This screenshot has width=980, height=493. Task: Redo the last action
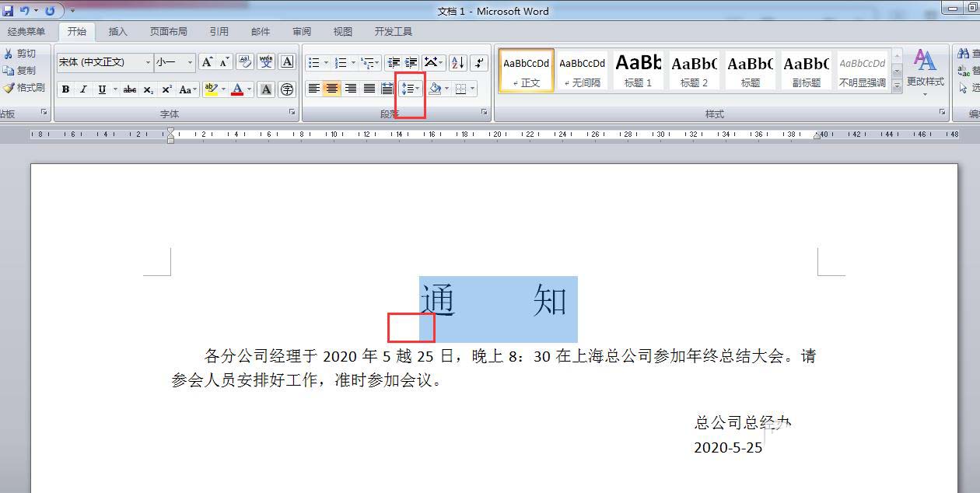tap(51, 11)
